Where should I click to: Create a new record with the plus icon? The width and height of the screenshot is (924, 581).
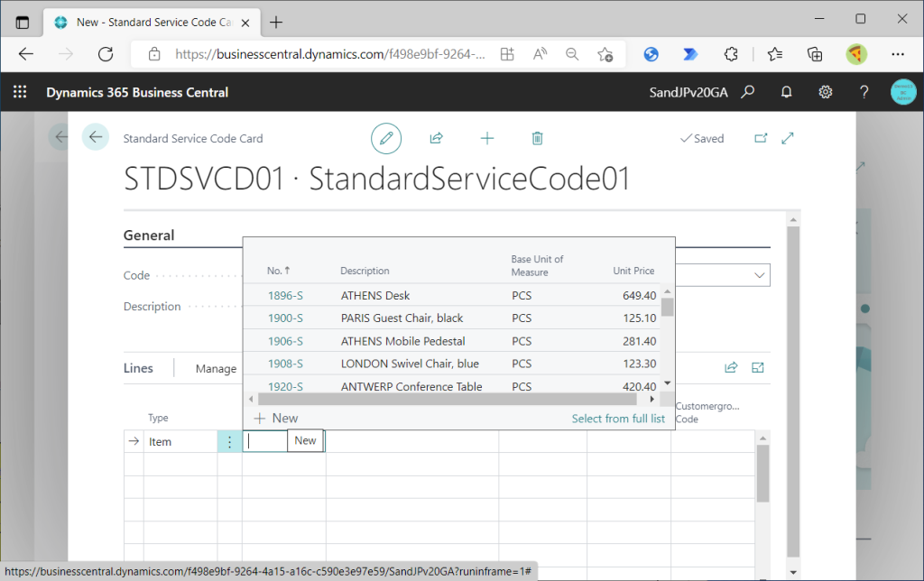tap(486, 138)
